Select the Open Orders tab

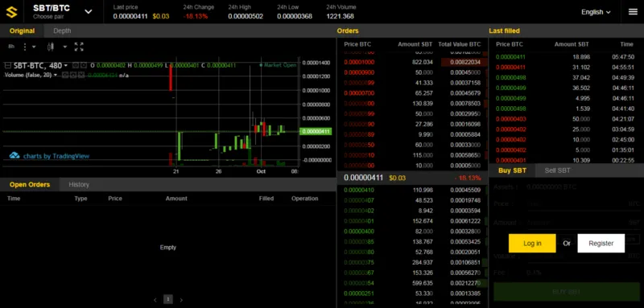tap(30, 184)
